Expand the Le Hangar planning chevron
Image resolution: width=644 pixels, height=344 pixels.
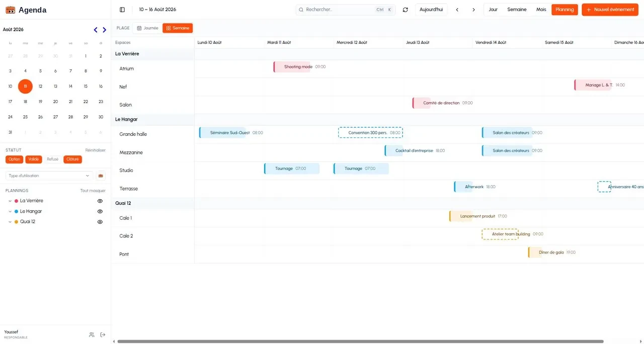[x=10, y=211]
